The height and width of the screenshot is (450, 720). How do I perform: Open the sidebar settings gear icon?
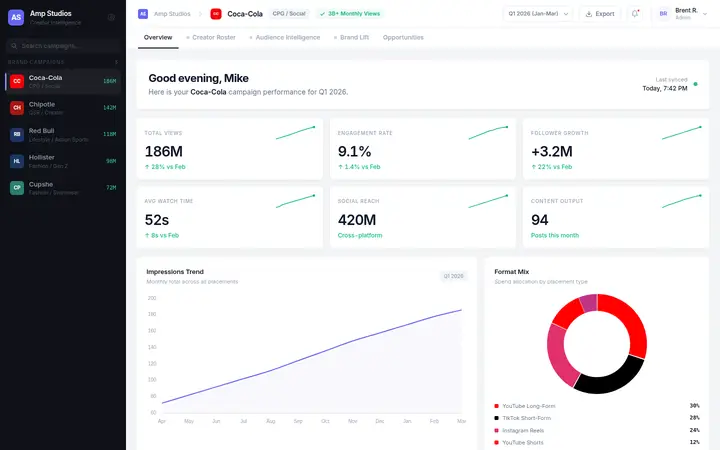(x=111, y=17)
